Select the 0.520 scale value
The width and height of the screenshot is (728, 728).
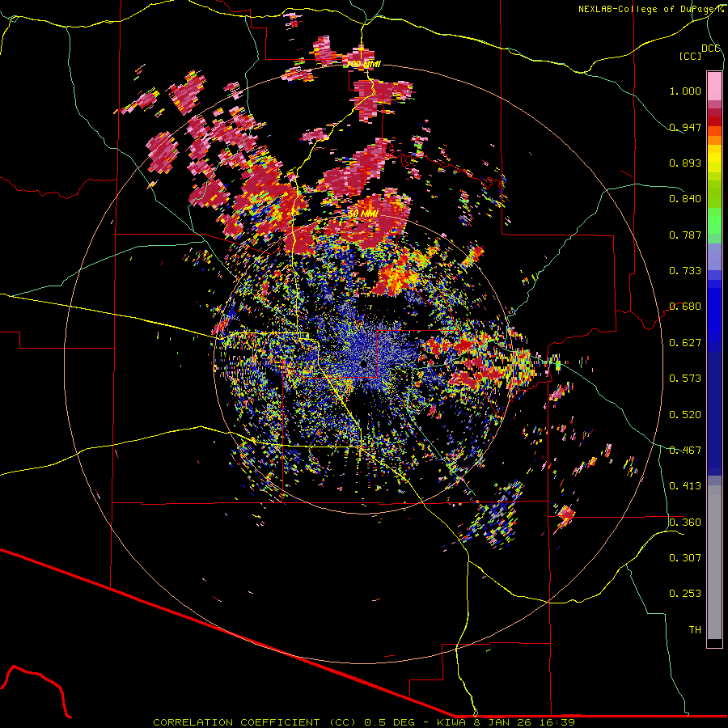coord(685,415)
